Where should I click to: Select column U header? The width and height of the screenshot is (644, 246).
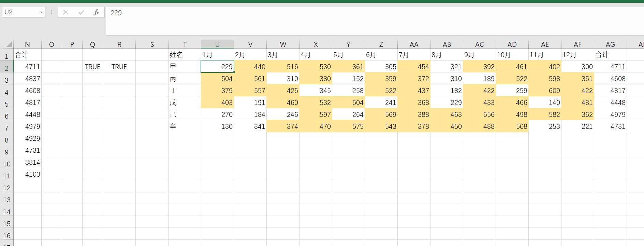tap(217, 44)
